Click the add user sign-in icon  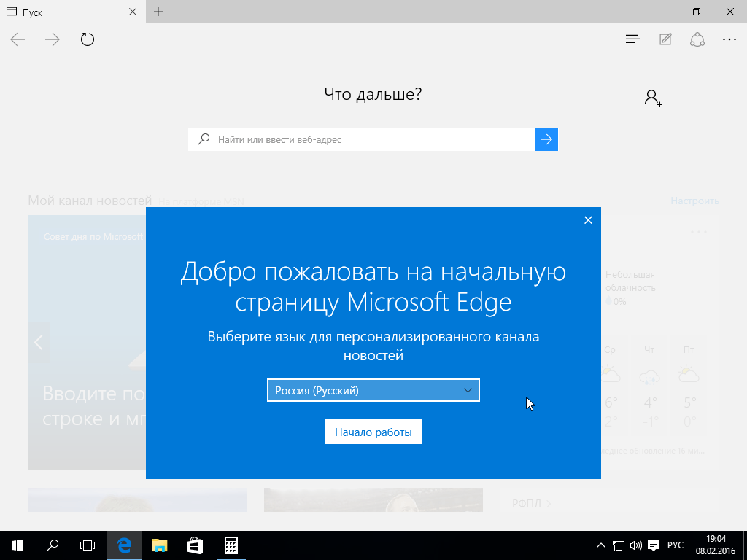coord(653,98)
